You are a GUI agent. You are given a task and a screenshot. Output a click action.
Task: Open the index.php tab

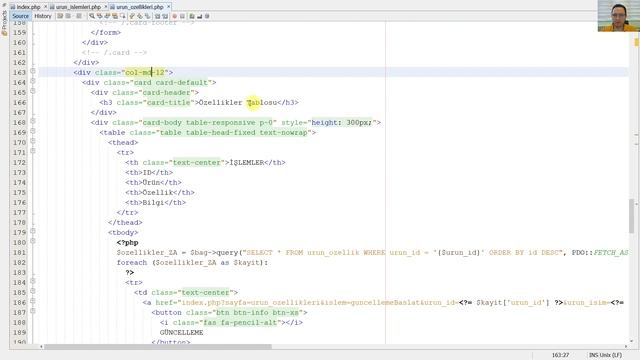tap(29, 7)
